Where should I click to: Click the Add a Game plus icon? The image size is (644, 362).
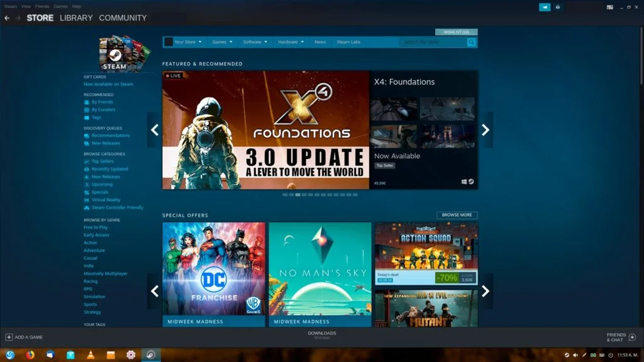[9, 337]
